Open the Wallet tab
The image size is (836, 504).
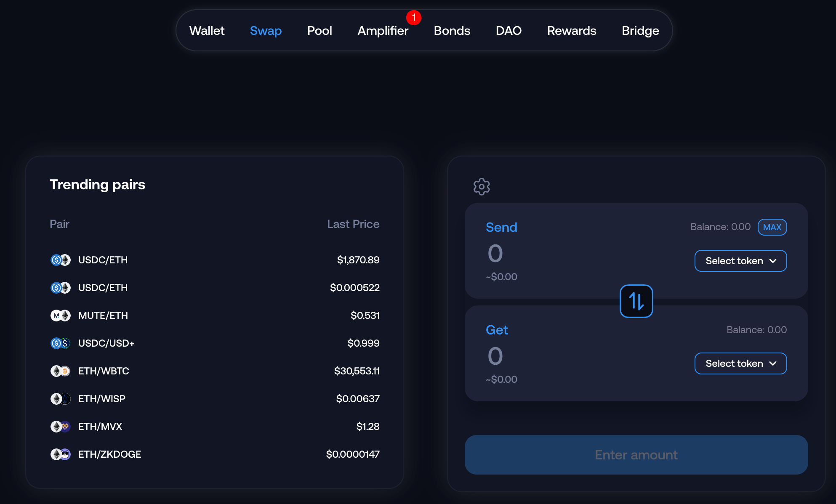(207, 31)
